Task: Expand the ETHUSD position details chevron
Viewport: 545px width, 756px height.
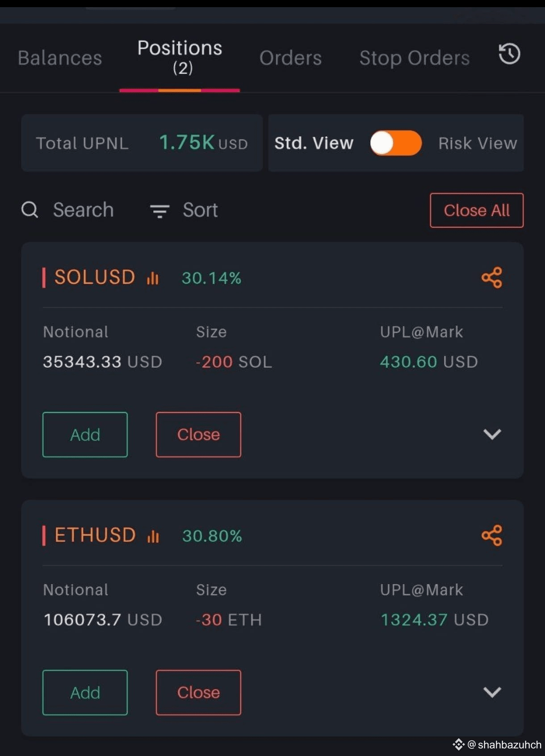Action: 492,692
